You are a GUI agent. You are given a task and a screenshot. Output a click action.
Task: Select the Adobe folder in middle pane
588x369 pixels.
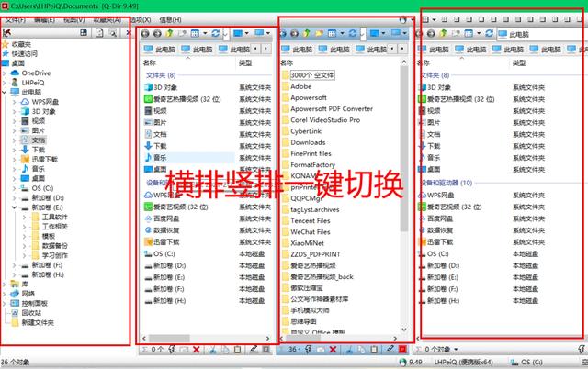click(x=301, y=86)
